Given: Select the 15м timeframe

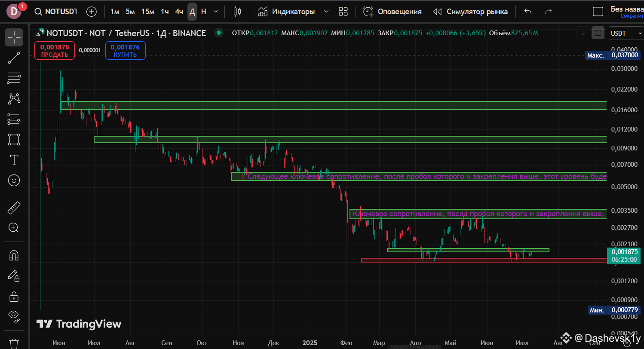Looking at the screenshot, I should (147, 12).
